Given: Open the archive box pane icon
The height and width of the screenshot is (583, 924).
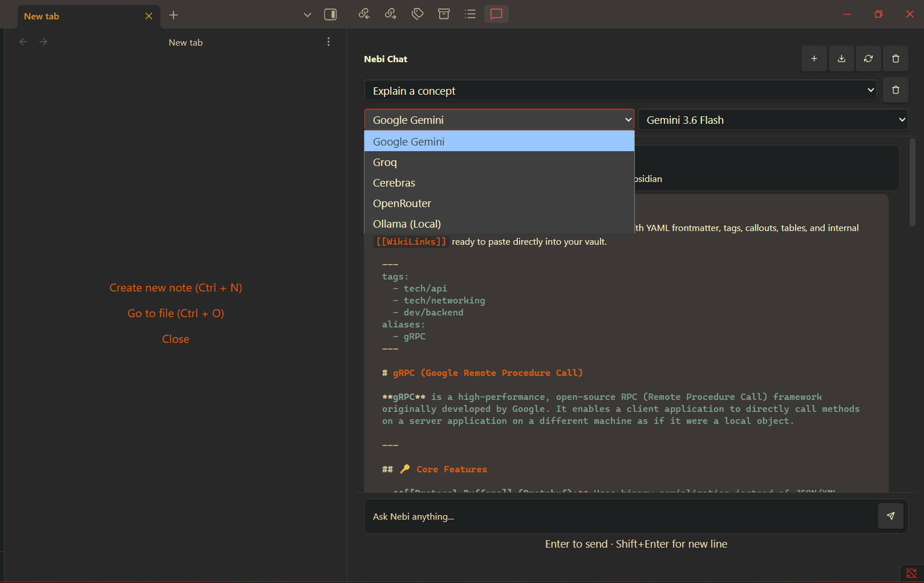Looking at the screenshot, I should (444, 14).
